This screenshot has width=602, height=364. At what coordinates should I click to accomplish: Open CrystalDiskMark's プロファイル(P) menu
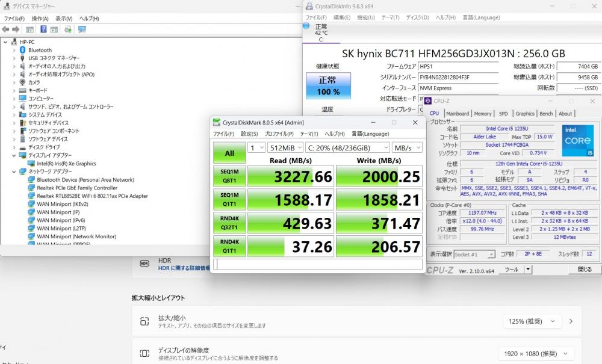[x=279, y=134]
